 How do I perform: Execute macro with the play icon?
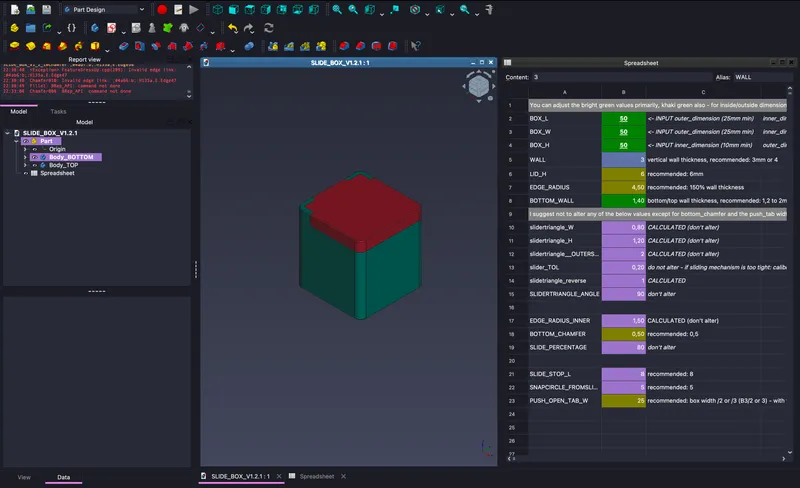point(194,9)
